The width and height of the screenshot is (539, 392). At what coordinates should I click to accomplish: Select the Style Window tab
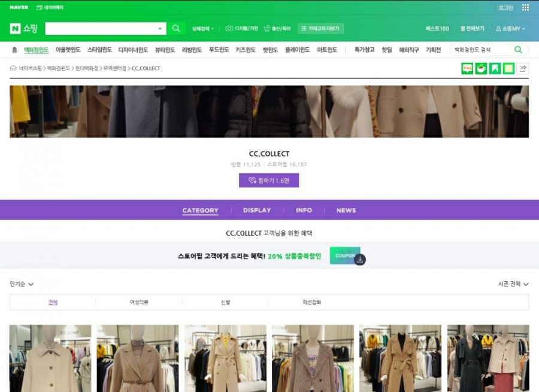(99, 50)
